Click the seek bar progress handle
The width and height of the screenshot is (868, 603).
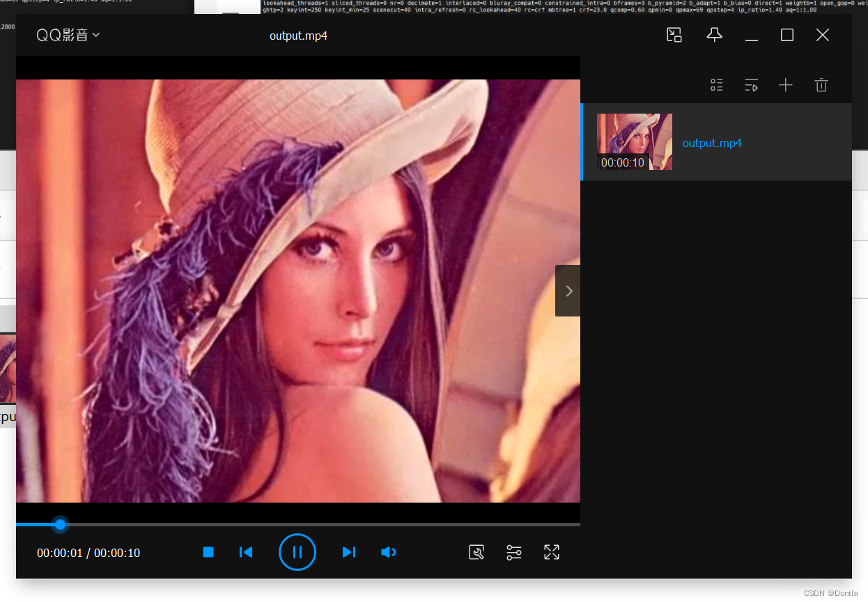tap(60, 524)
